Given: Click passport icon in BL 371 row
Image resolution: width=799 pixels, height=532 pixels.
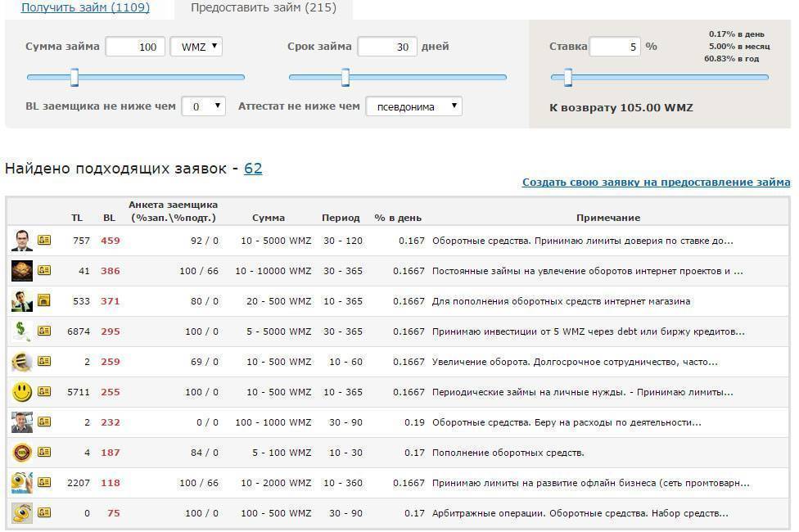Looking at the screenshot, I should tap(43, 301).
